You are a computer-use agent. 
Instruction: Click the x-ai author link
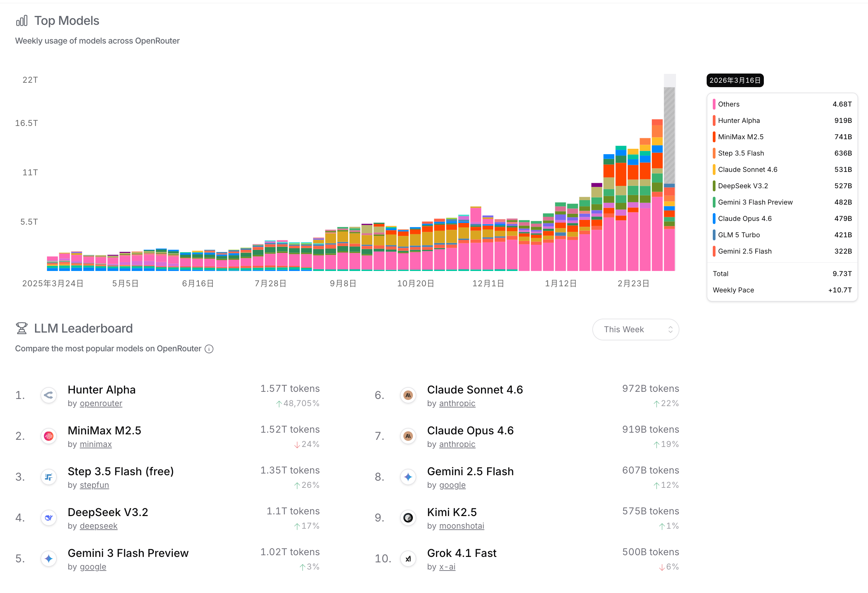tap(447, 566)
